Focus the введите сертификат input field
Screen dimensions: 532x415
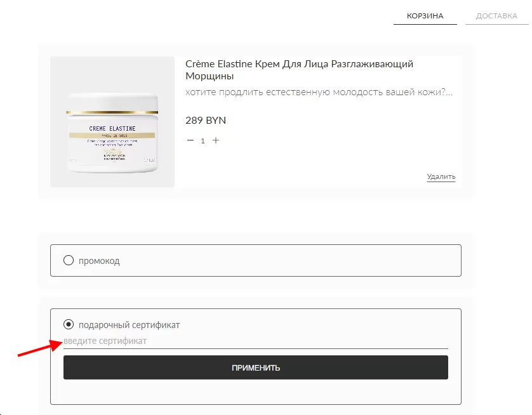coord(256,341)
